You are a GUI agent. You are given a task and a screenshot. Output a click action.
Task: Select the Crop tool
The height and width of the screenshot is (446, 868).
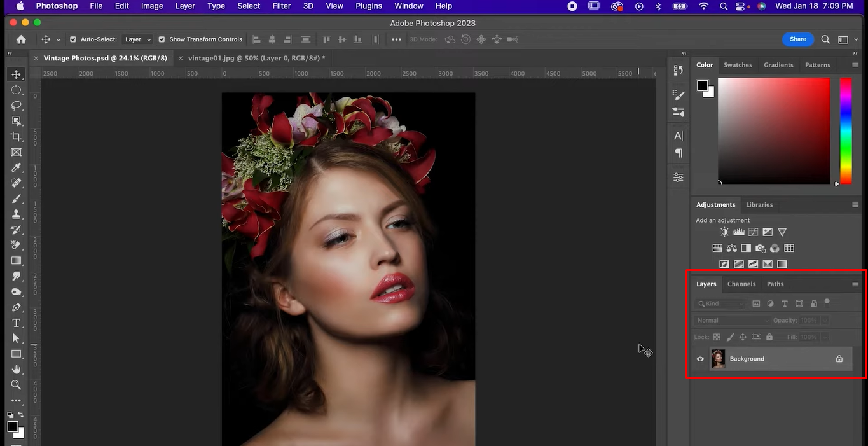coord(17,136)
